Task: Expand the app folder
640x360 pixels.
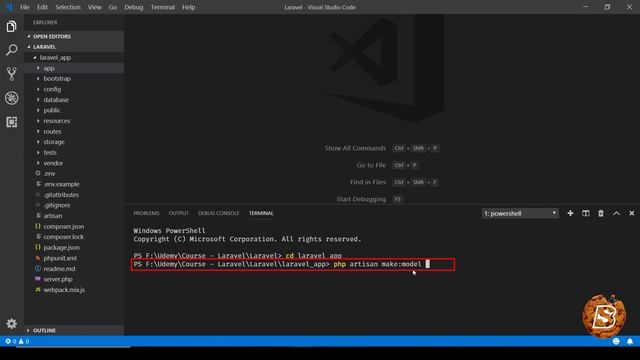Action: pos(74,68)
